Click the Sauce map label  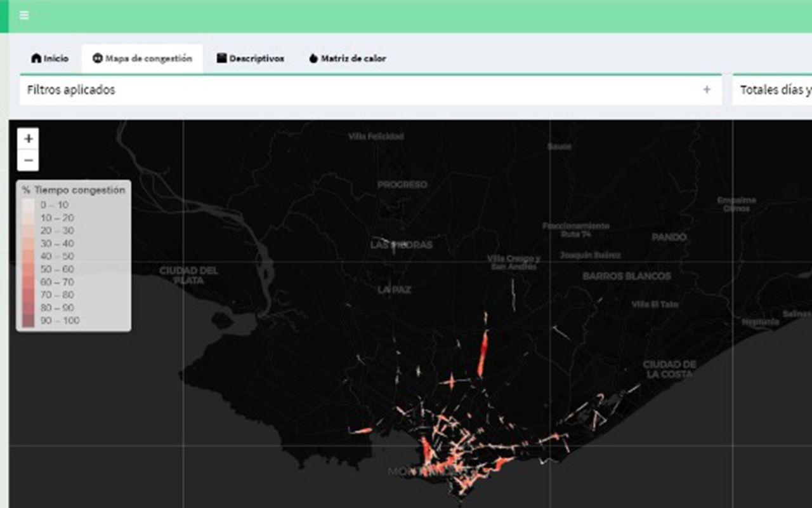click(559, 146)
